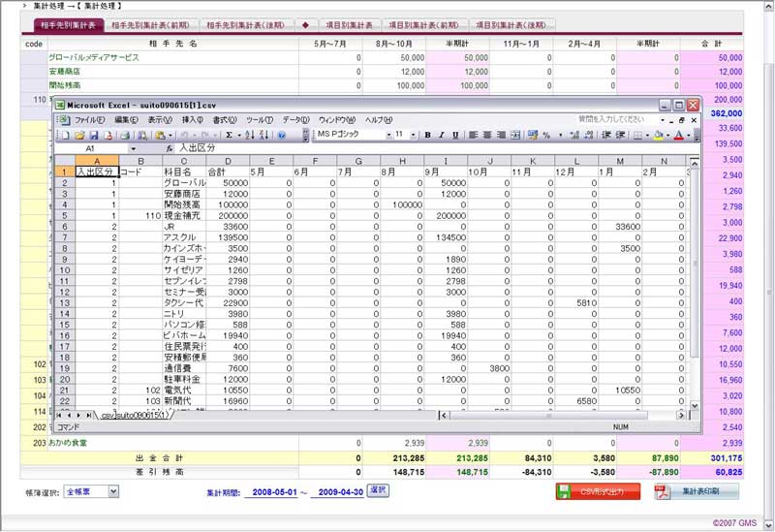Click the fill color bucket icon
Image resolution: width=775 pixels, height=532 pixels.
[x=658, y=135]
